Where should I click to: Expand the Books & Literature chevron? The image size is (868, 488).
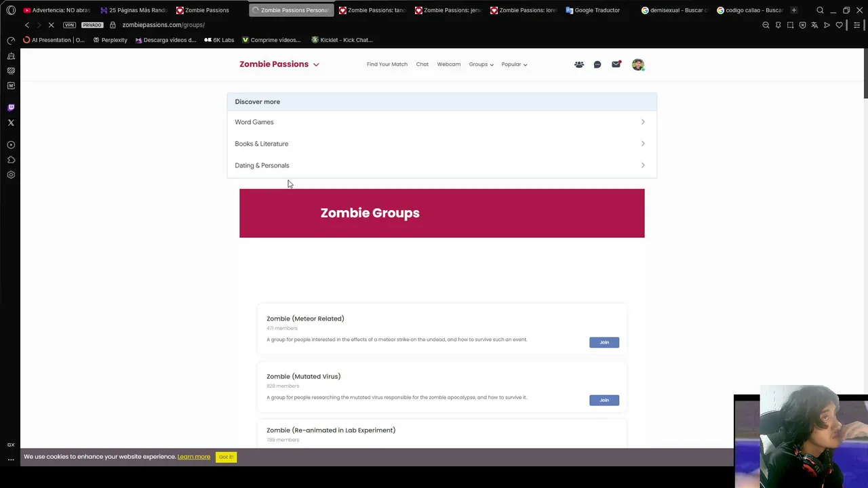(x=643, y=144)
